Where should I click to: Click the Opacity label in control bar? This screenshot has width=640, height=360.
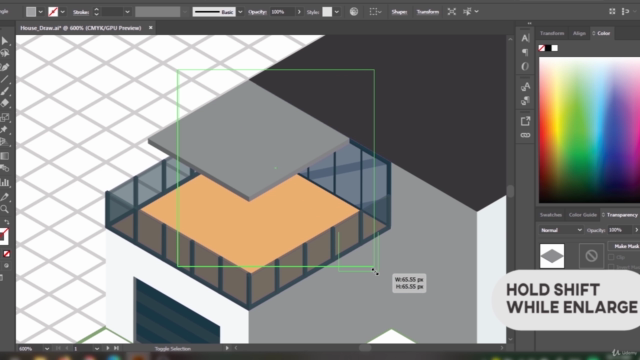[x=257, y=12]
